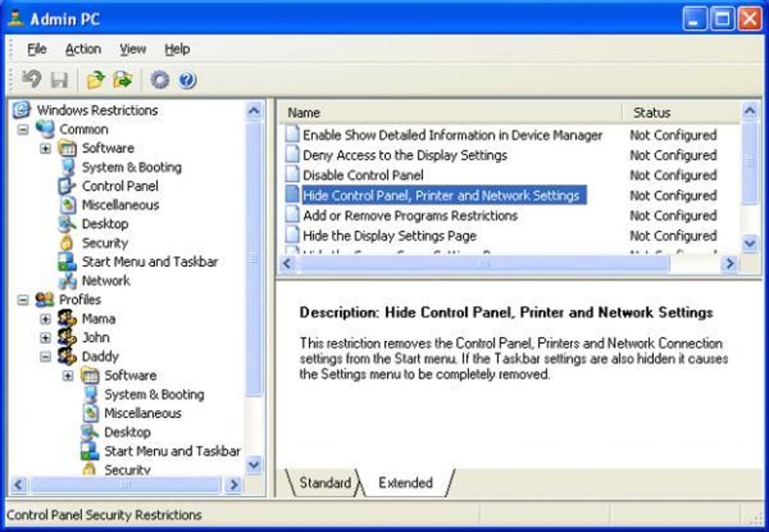Expand the Software node under Daddy

click(x=68, y=375)
